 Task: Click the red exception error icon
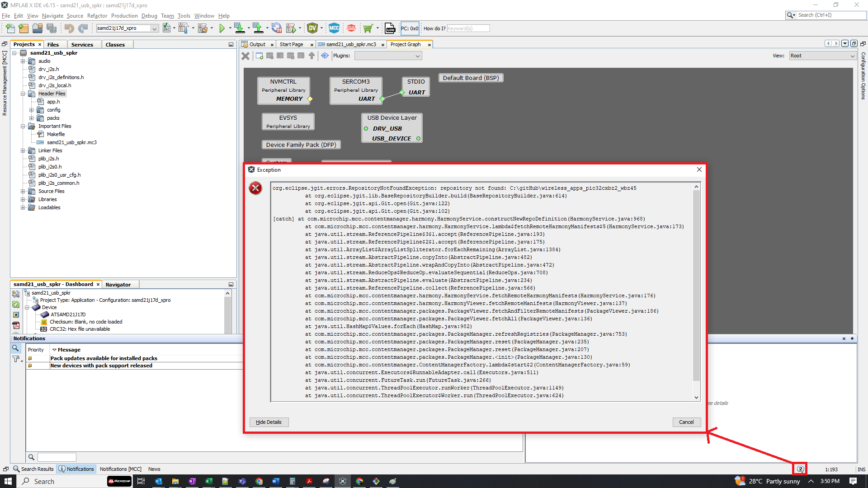pyautogui.click(x=255, y=188)
